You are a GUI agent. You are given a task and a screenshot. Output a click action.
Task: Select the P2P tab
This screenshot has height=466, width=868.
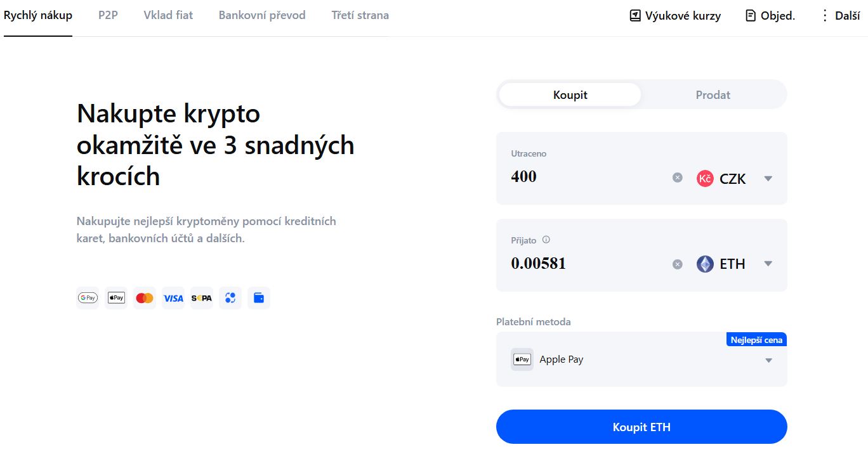(x=107, y=15)
